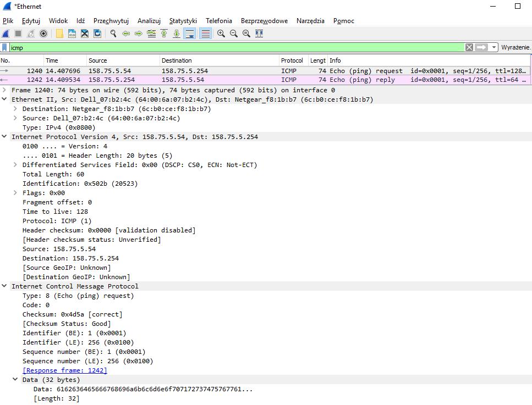This screenshot has height=405, width=532.
Task: Follow the Response frame: 1242 link
Action: pos(65,370)
